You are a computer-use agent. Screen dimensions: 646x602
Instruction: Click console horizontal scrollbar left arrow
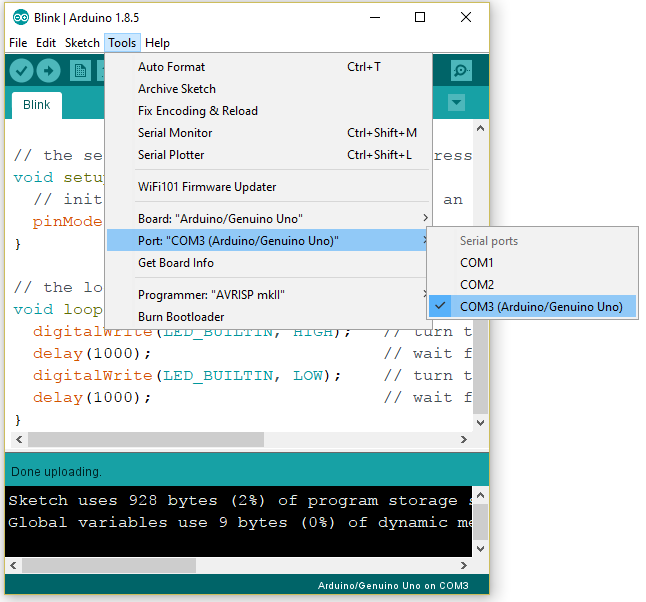click(13, 566)
